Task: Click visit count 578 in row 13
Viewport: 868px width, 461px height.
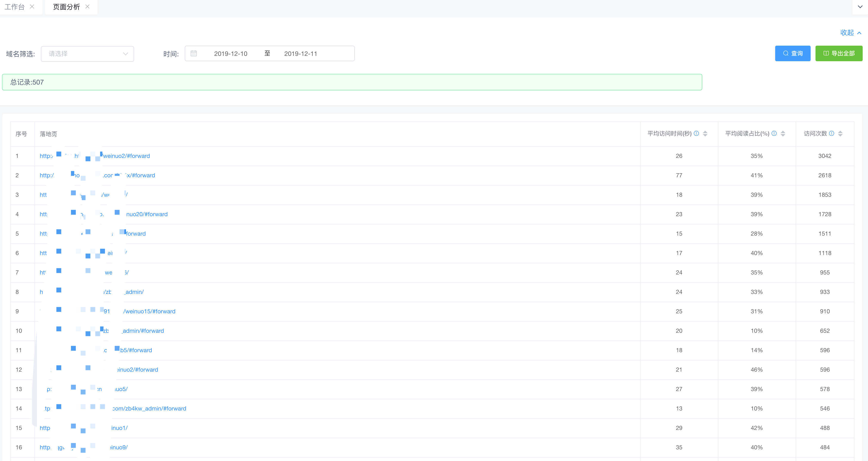Action: pos(825,389)
